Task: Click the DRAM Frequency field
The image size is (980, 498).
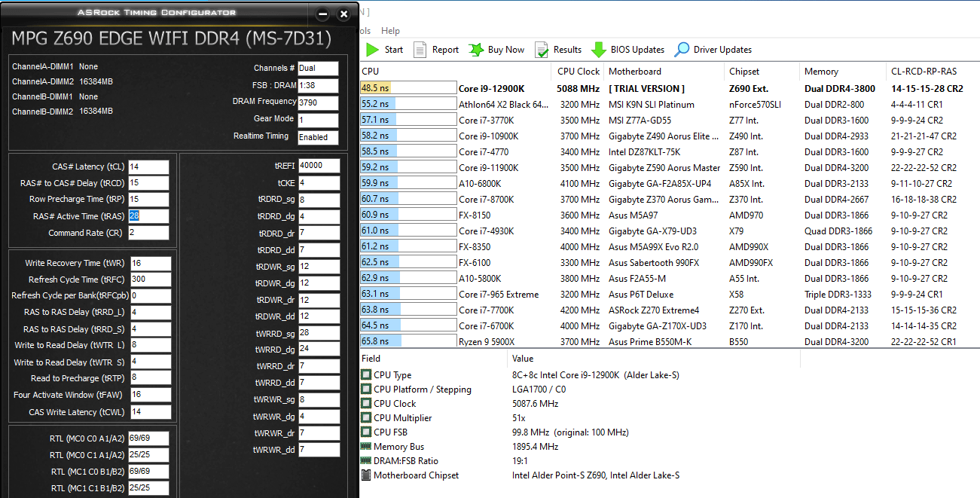Action: point(318,102)
